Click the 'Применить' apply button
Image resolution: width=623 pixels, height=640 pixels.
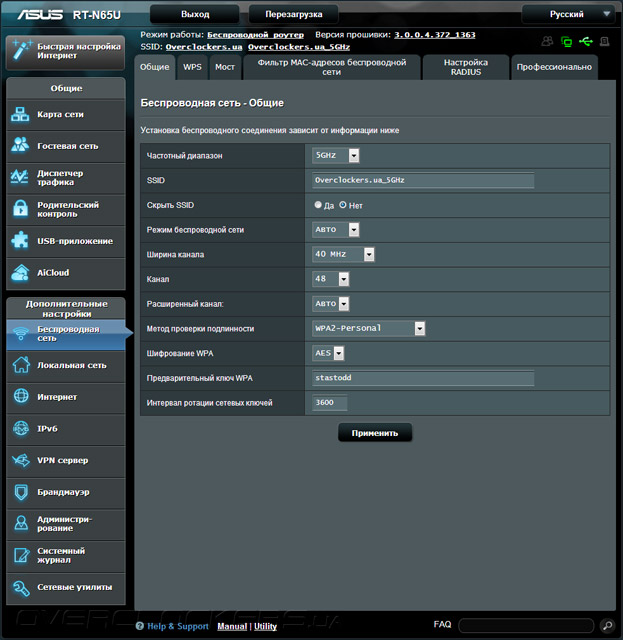coord(375,433)
